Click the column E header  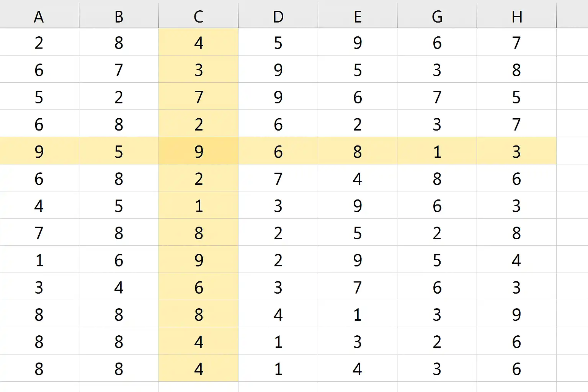coord(358,17)
